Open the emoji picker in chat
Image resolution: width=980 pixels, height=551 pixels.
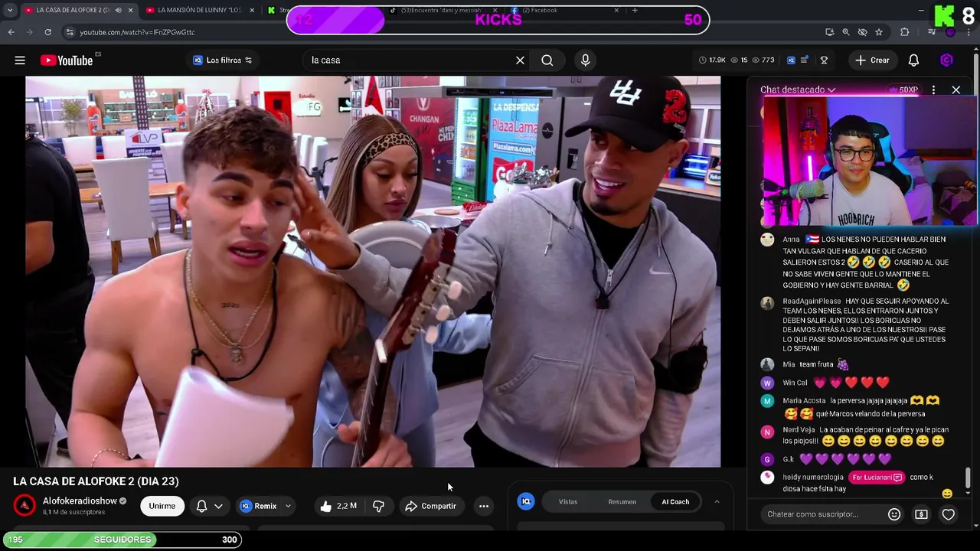click(x=894, y=514)
